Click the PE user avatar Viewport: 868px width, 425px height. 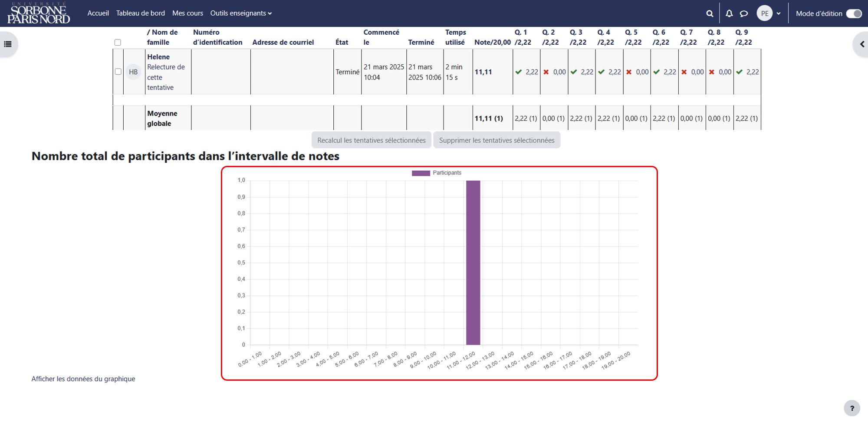(765, 13)
